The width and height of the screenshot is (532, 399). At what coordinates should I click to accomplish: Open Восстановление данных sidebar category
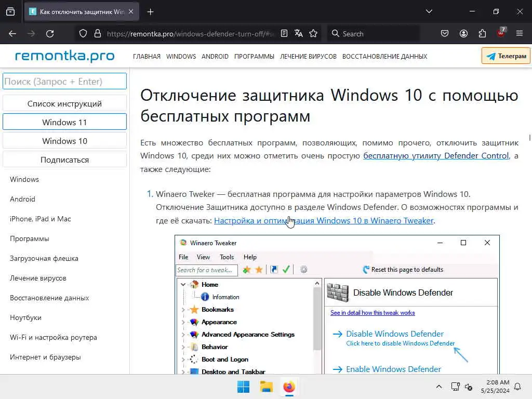point(49,298)
